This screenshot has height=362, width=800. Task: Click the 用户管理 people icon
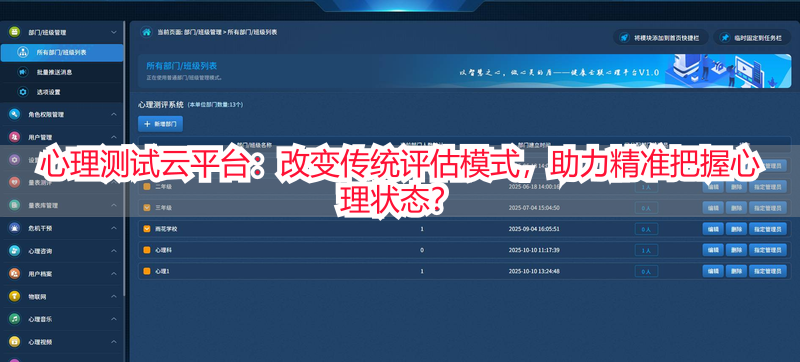[x=14, y=137]
